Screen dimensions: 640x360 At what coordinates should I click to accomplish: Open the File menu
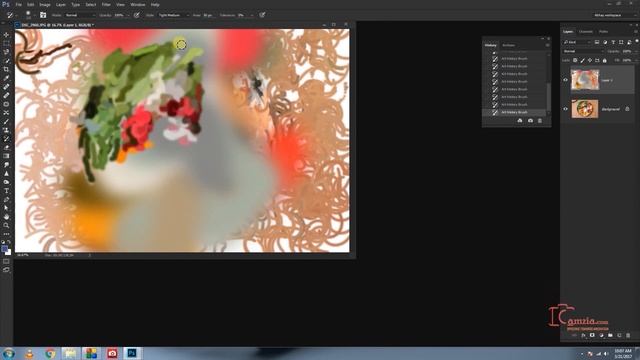pyautogui.click(x=19, y=4)
